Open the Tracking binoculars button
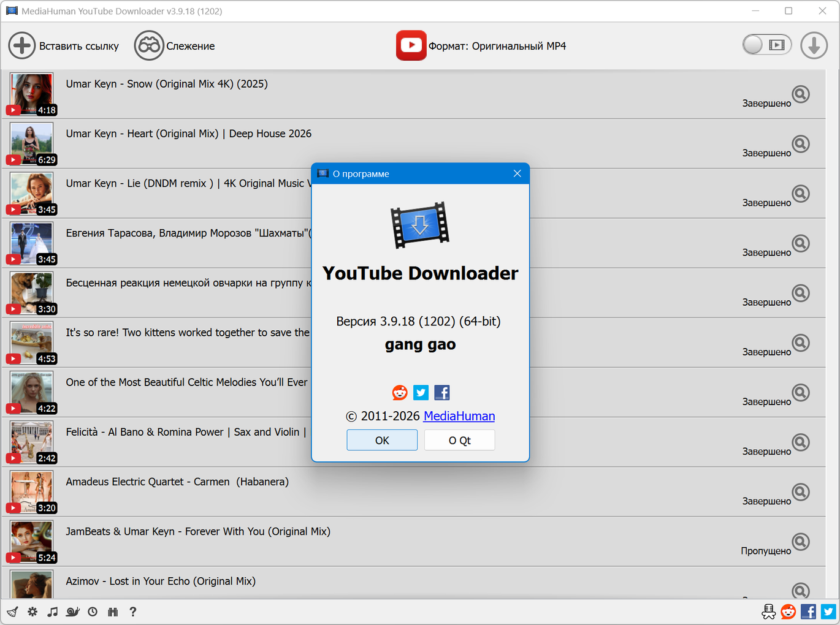Viewport: 840px width, 625px height. point(149,46)
